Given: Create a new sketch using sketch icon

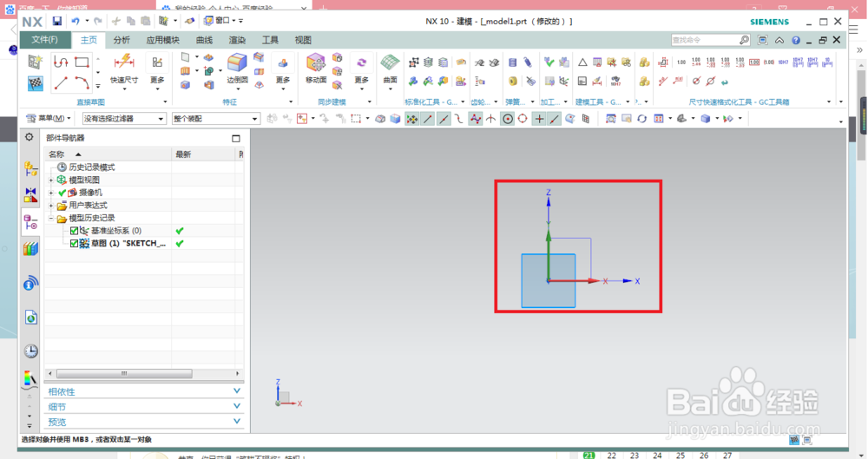Looking at the screenshot, I should point(36,62).
